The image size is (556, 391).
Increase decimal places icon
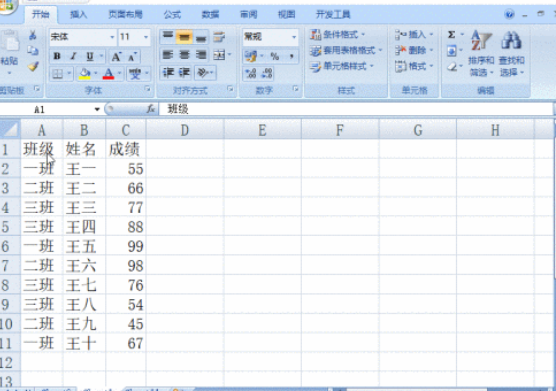[251, 73]
